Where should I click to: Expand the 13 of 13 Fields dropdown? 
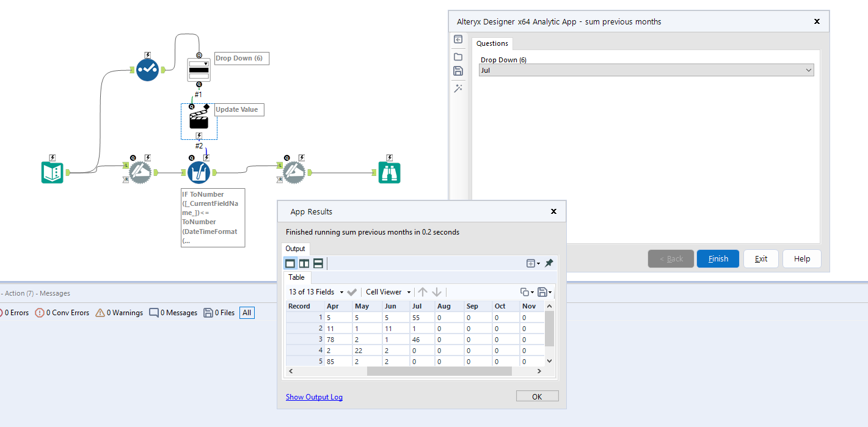[317, 292]
